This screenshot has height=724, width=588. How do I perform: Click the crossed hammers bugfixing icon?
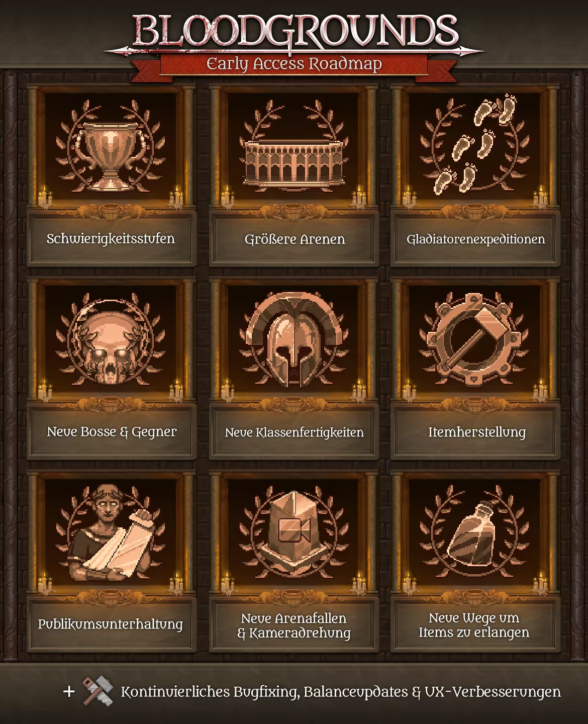coord(97,691)
